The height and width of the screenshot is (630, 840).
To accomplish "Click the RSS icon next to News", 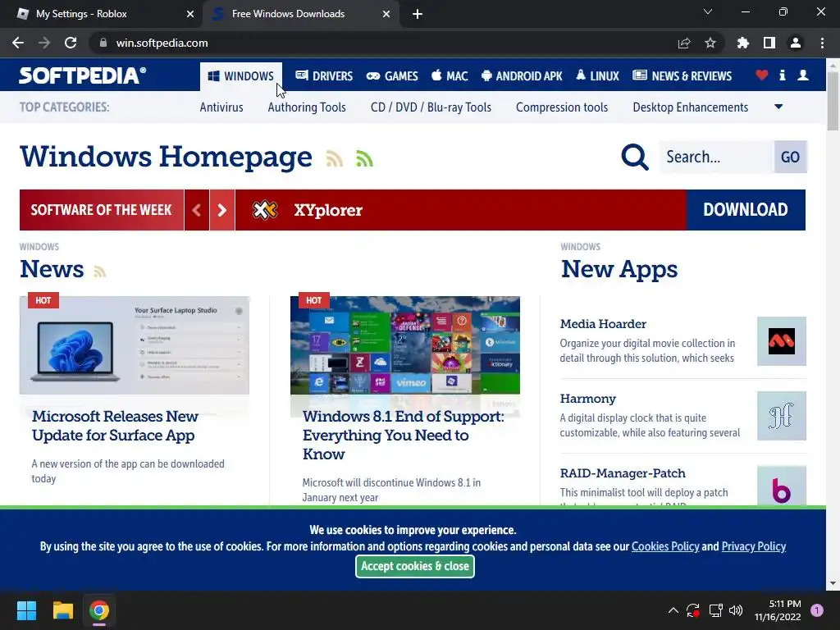I will pos(99,271).
